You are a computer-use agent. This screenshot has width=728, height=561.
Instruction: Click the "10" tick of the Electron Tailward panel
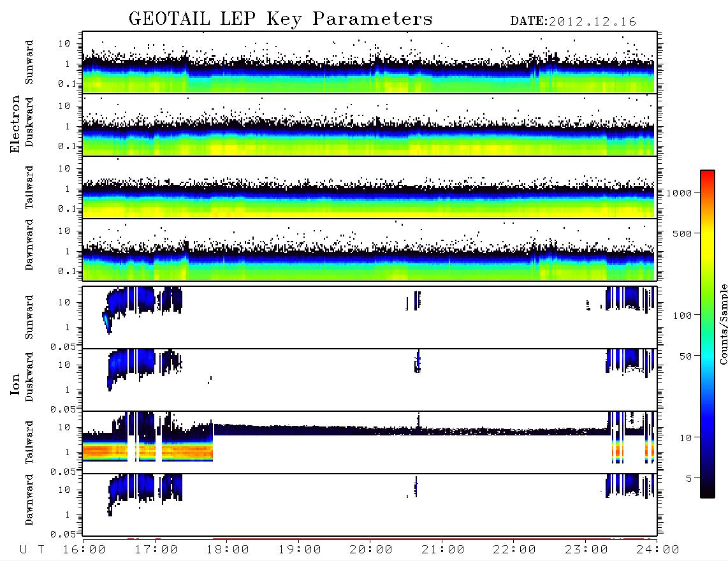point(64,168)
